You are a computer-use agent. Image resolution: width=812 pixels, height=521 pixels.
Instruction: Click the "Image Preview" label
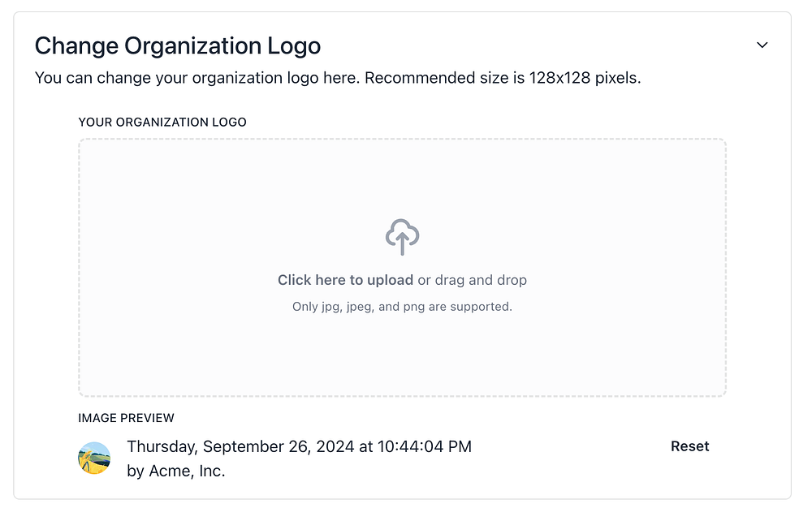(x=126, y=418)
